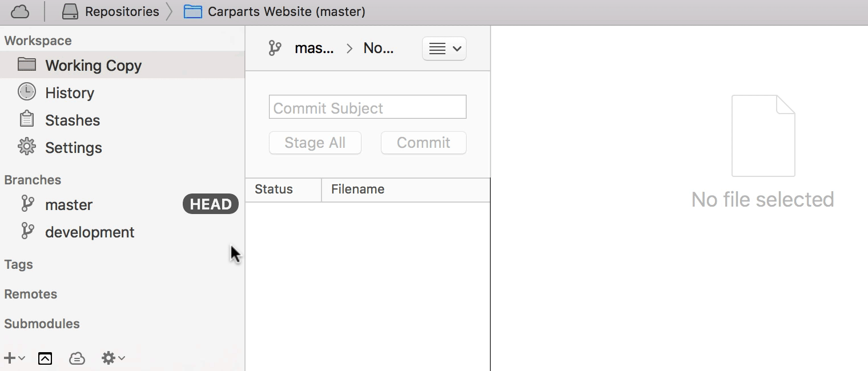Click the HEAD badge next to master
Image resolution: width=868 pixels, height=371 pixels.
click(x=210, y=204)
